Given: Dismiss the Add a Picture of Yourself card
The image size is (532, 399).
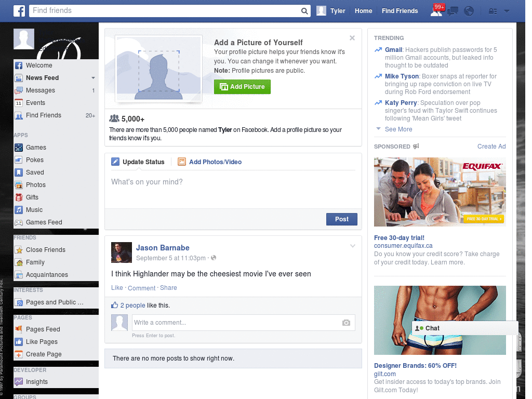Looking at the screenshot, I should click(352, 38).
